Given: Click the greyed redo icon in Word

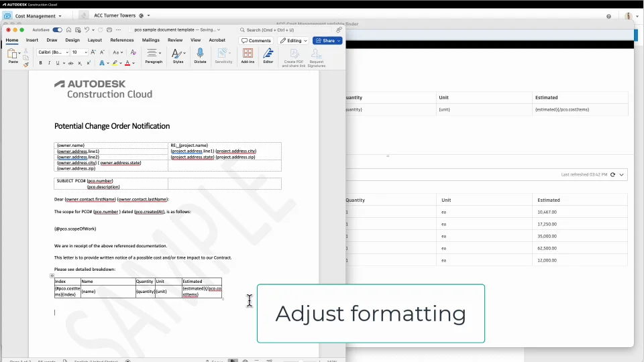Looking at the screenshot, I should 100,30.
